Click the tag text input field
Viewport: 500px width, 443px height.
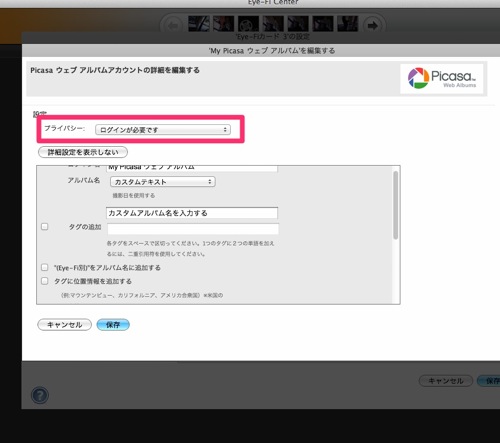(193, 229)
